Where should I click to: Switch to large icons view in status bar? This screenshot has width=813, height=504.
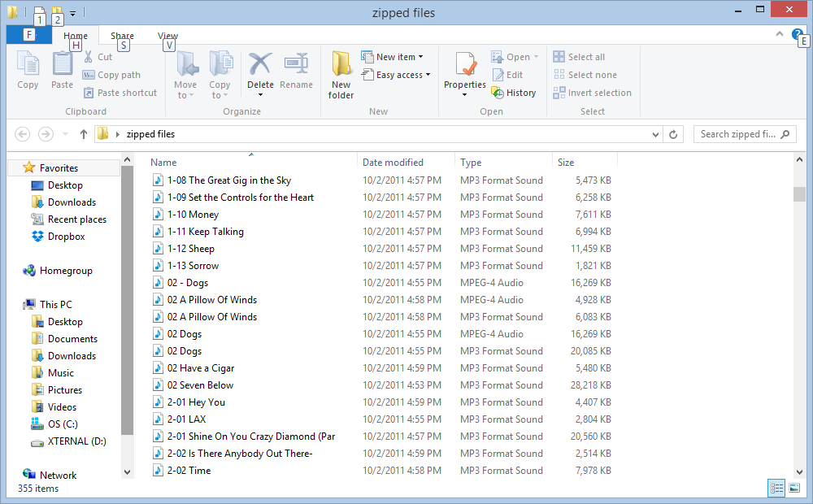click(x=794, y=488)
